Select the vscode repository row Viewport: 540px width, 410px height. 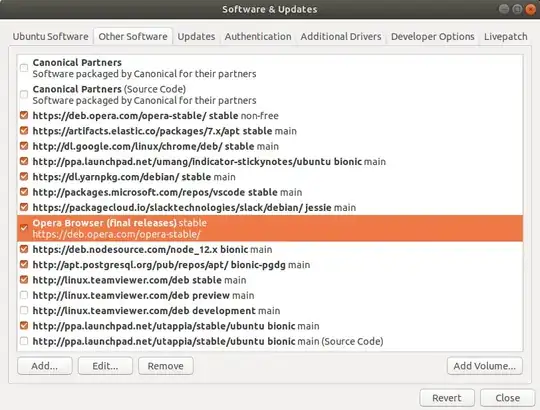[x=270, y=192]
